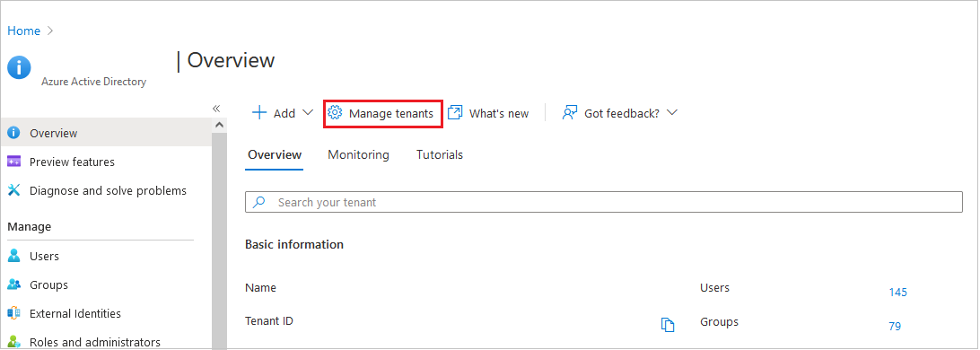Expand the Got feedback dropdown chevron
980x350 pixels.
[672, 113]
